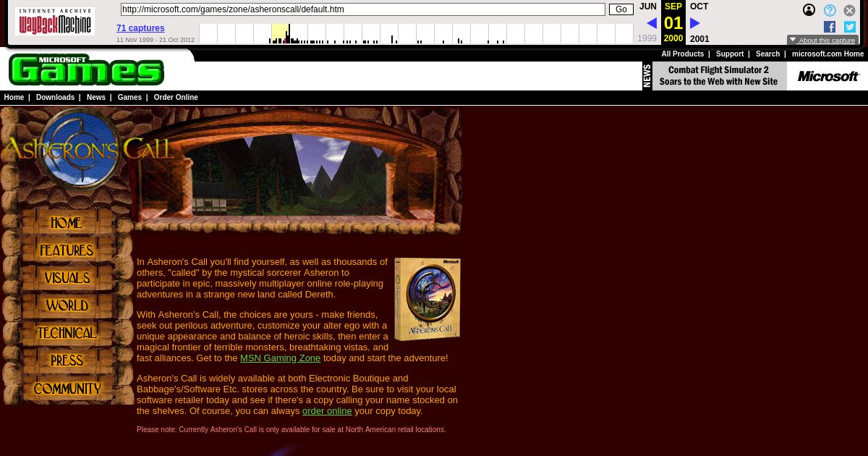868x456 pixels.
Task: Open Home in the Games nav bar
Action: click(x=14, y=98)
